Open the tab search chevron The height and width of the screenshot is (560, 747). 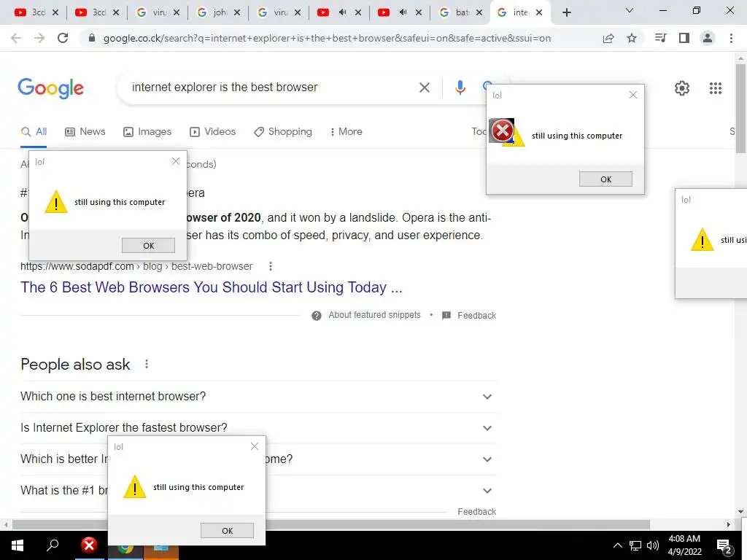(630, 10)
